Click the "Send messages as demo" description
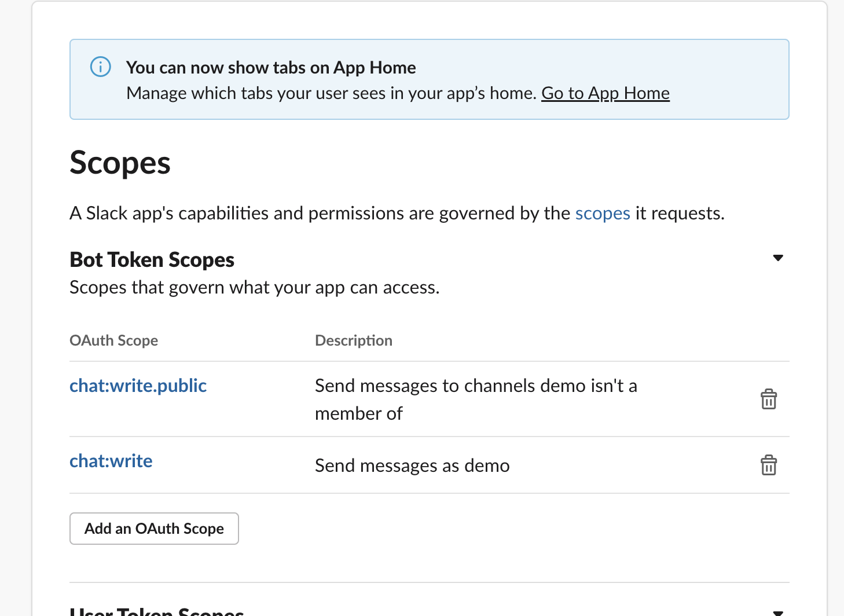Viewport: 844px width, 616px height. click(x=412, y=466)
